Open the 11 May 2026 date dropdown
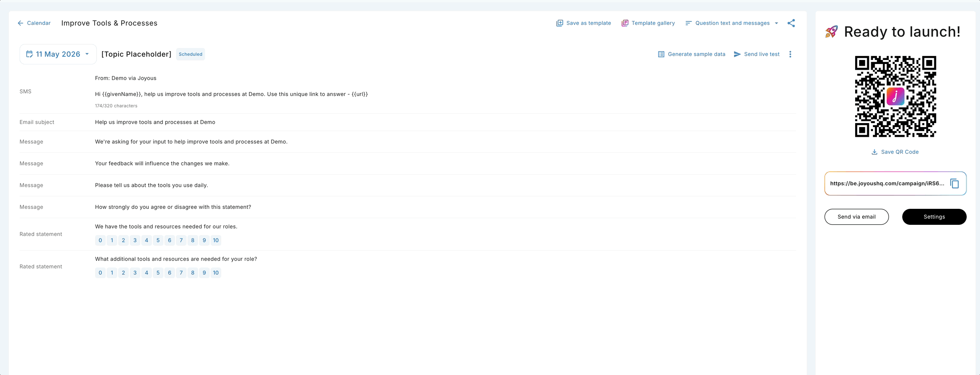Viewport: 980px width, 375px height. (x=58, y=54)
